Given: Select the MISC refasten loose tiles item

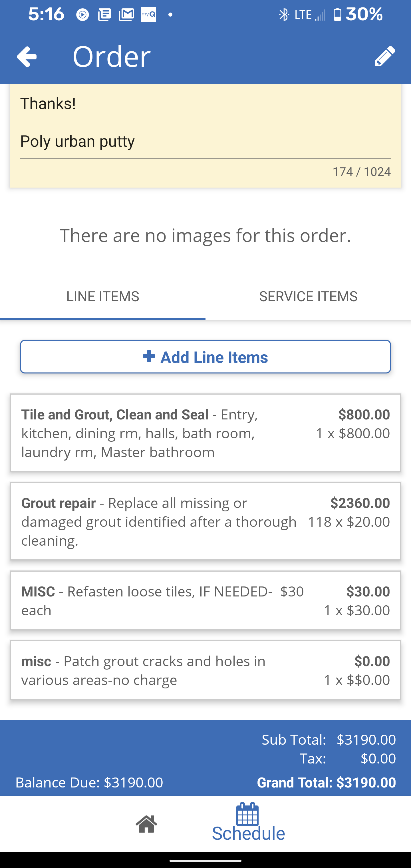Looking at the screenshot, I should point(205,600).
